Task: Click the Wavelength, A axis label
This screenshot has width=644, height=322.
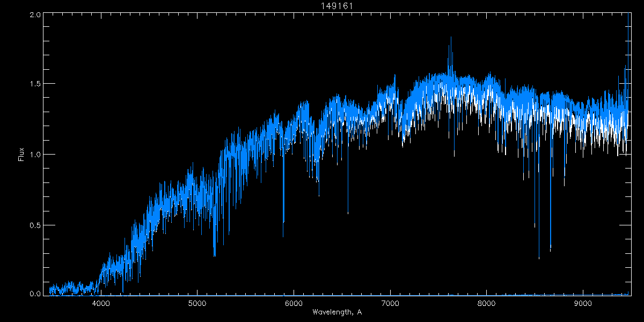Action: point(336,312)
